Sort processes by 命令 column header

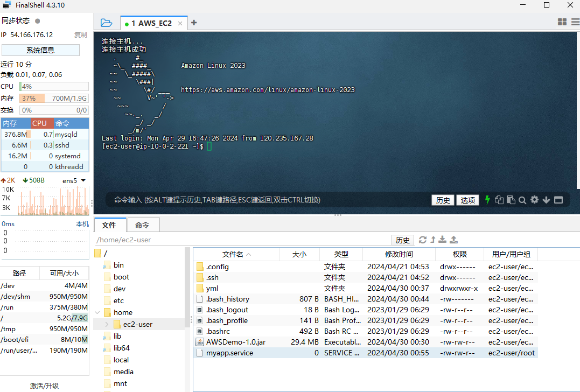[x=72, y=123]
